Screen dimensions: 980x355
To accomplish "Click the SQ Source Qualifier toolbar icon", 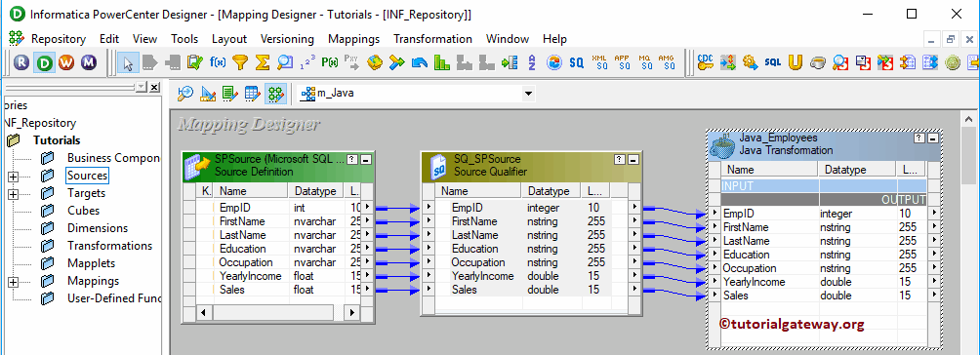I will pos(576,62).
